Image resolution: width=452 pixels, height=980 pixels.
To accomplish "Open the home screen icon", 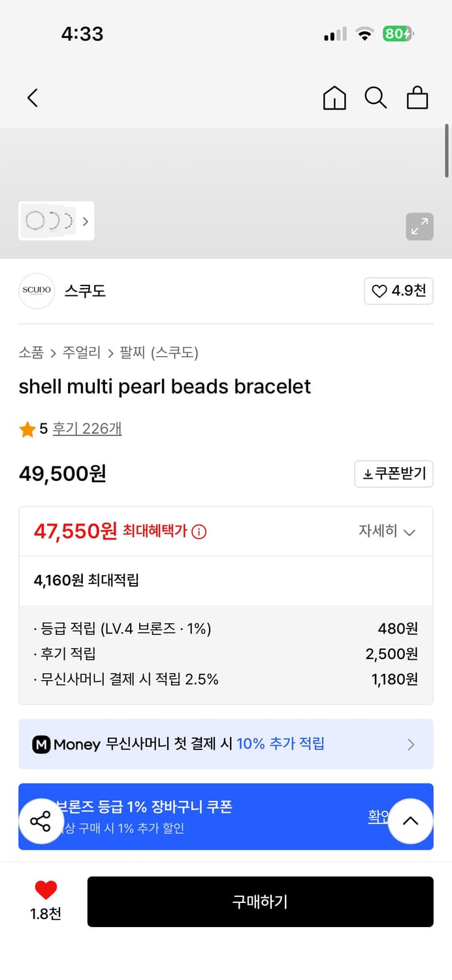I will point(334,97).
